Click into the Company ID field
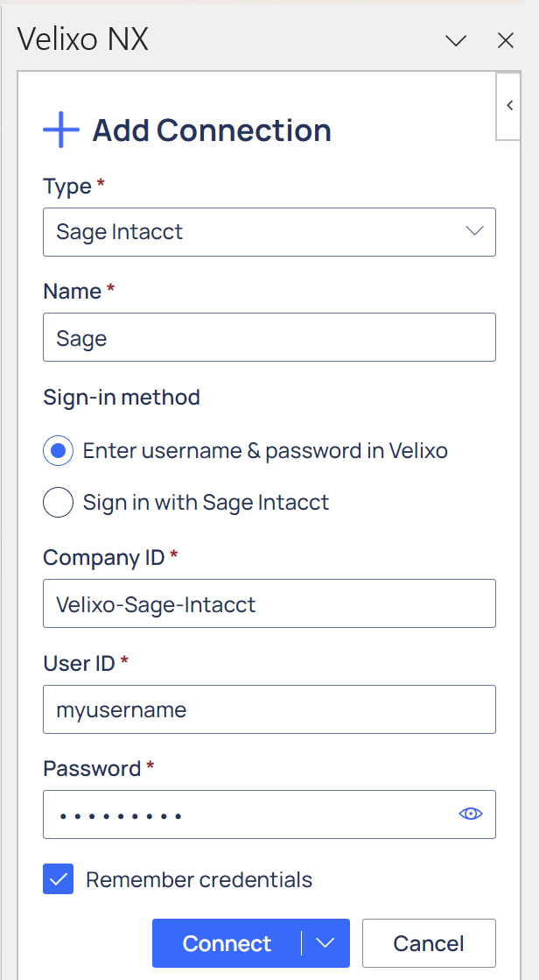 point(269,603)
